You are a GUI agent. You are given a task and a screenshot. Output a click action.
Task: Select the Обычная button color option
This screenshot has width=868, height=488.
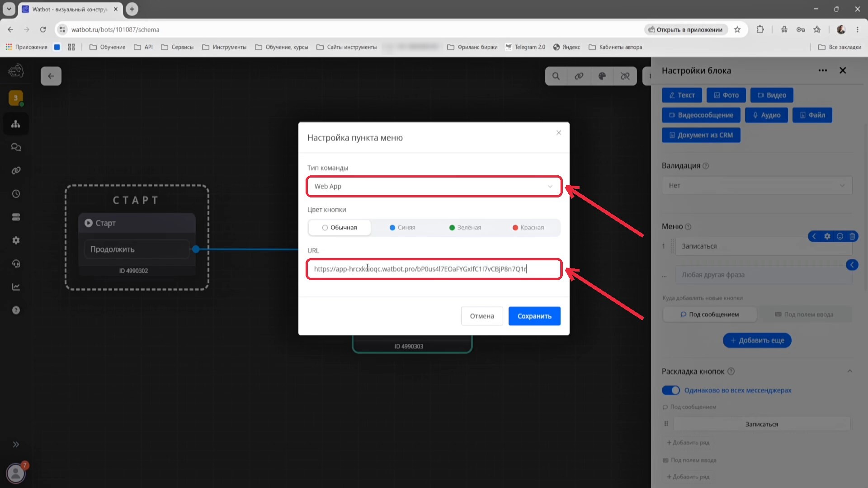click(340, 227)
